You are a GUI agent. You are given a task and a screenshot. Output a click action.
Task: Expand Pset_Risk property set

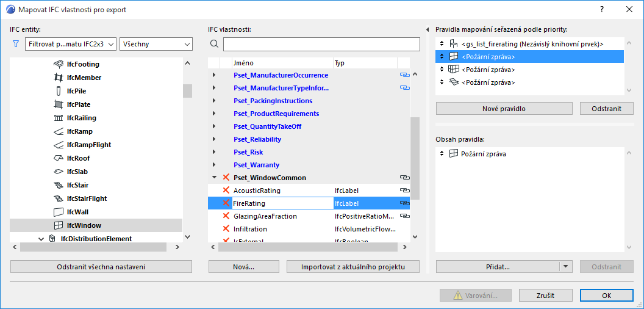214,152
